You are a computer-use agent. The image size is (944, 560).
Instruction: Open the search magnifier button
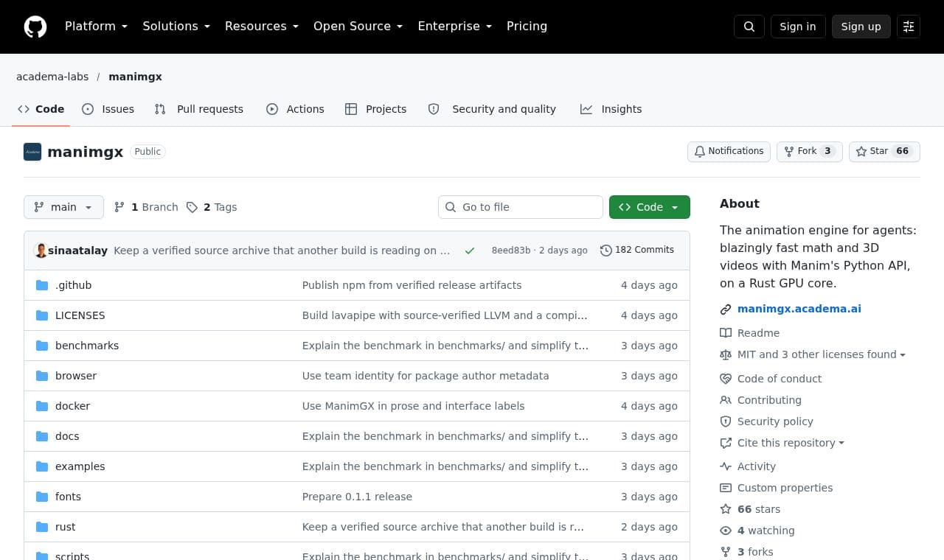749,27
